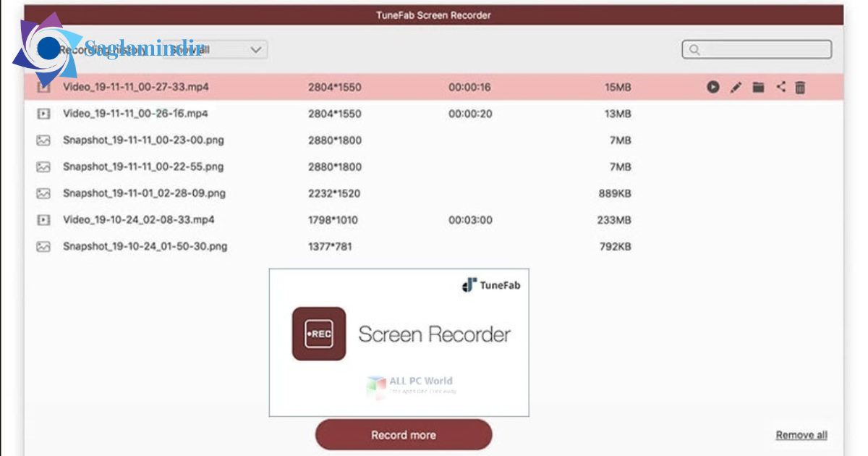
Task: Click the video icon beside Video_19-10-24_02-08-33.mp4
Action: tap(43, 220)
